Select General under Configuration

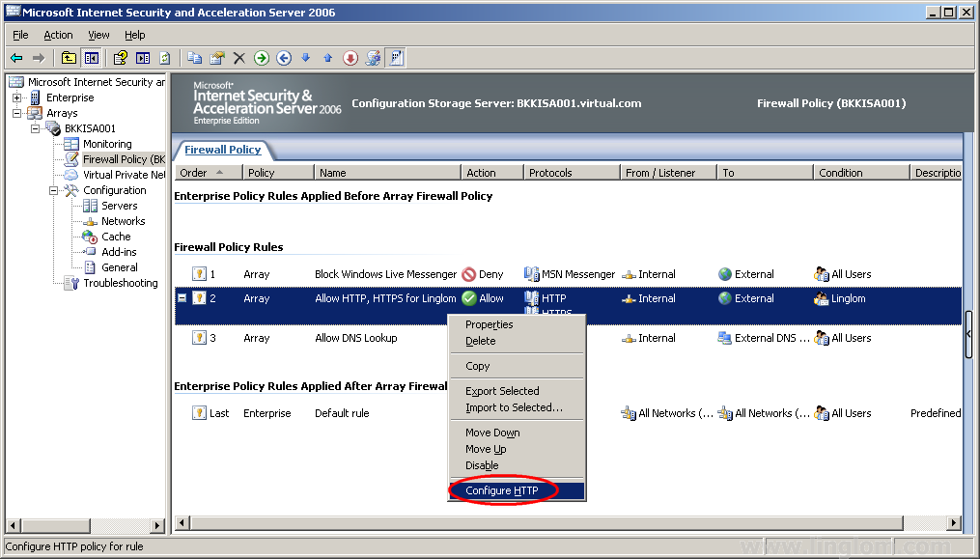tap(120, 267)
